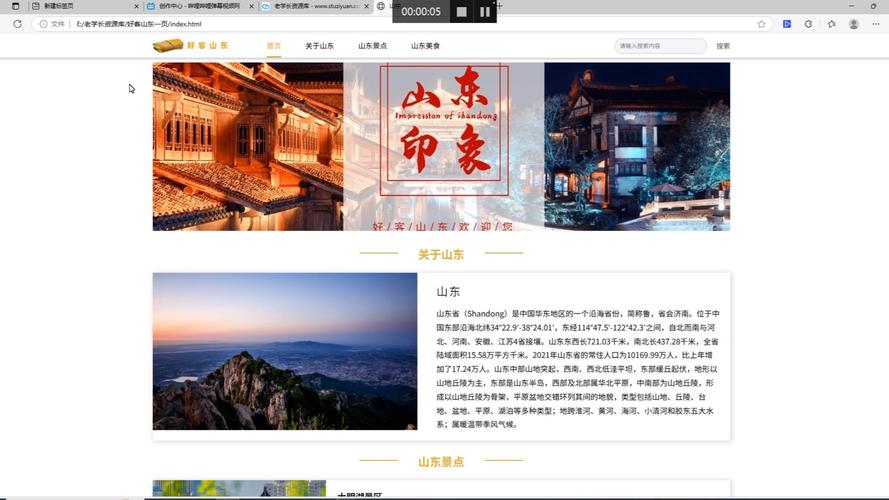Open the 关于山东 navigation link
Viewport: 889px width, 500px height.
[319, 46]
